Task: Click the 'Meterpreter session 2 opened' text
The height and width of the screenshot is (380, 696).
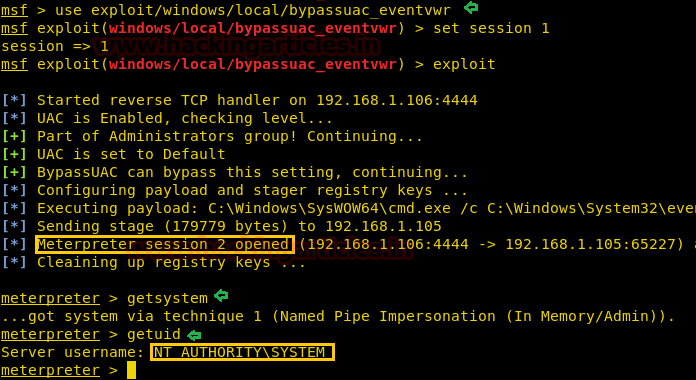Action: (163, 245)
